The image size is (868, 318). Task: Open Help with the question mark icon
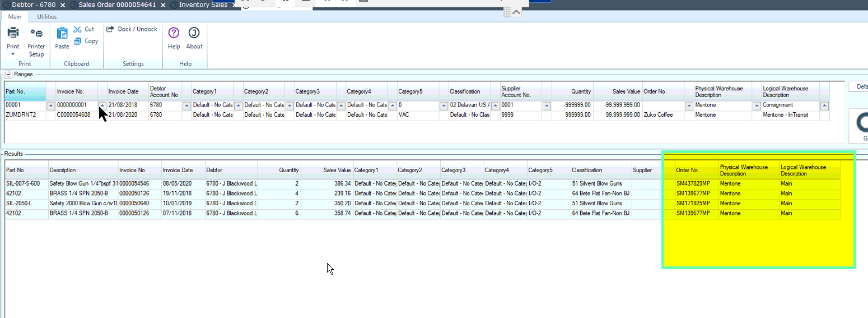coord(174,33)
